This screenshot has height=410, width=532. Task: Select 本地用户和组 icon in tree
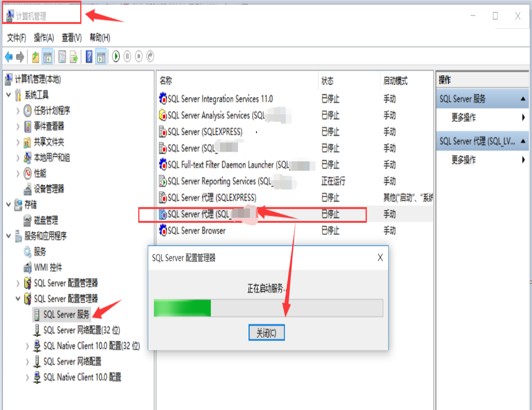click(28, 158)
